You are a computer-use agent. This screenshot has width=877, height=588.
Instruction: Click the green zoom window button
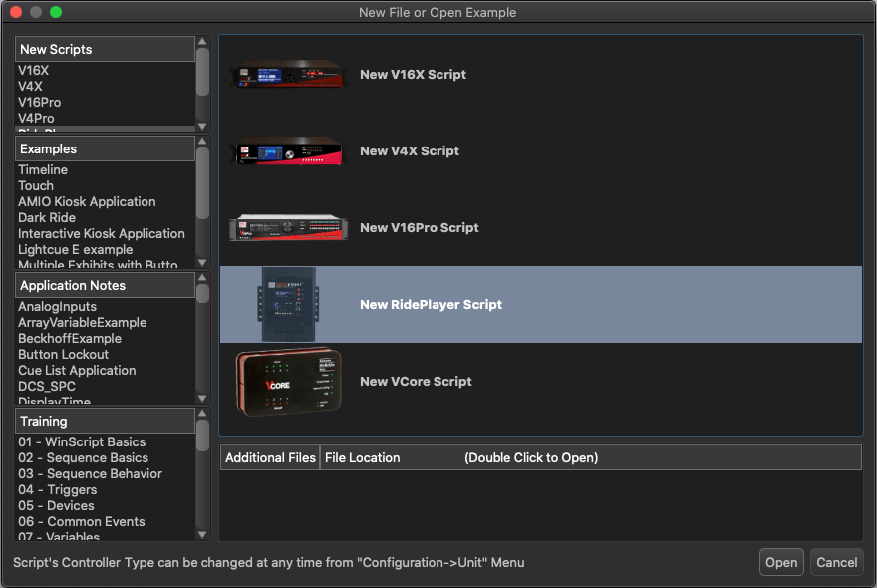coord(56,12)
